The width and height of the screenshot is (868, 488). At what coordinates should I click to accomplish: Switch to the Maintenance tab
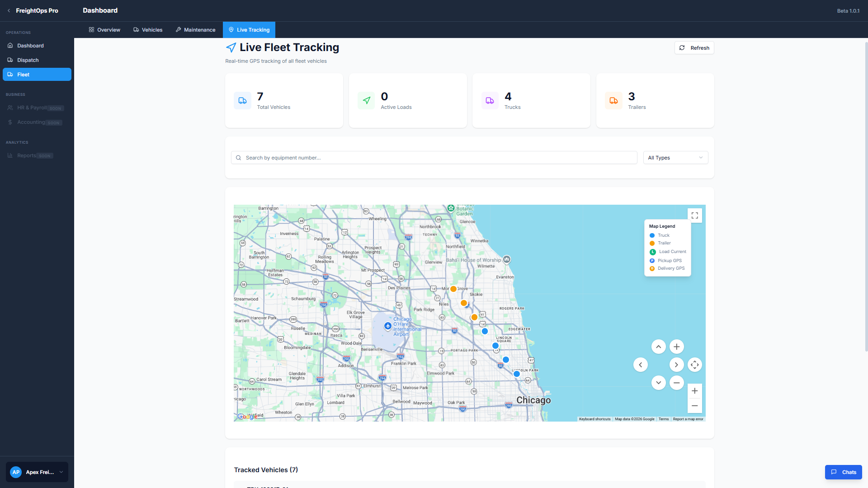[195, 30]
